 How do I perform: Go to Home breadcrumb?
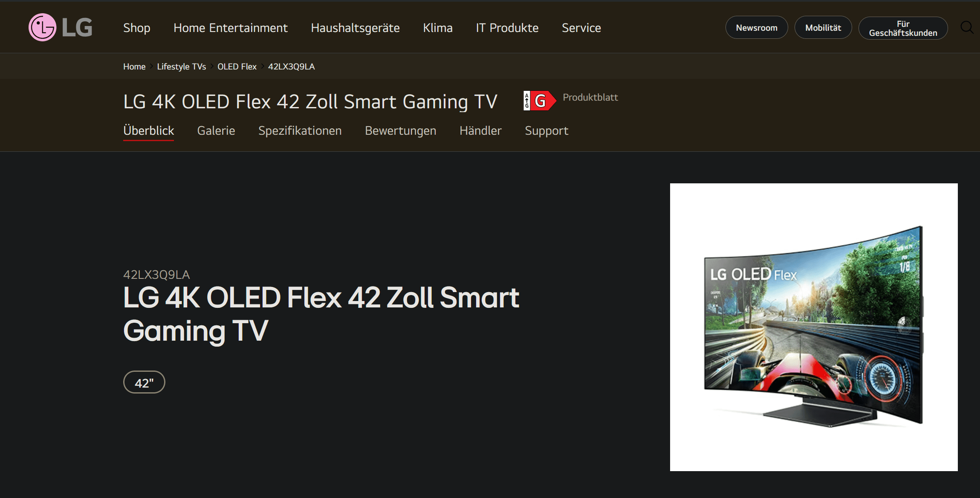coord(134,67)
